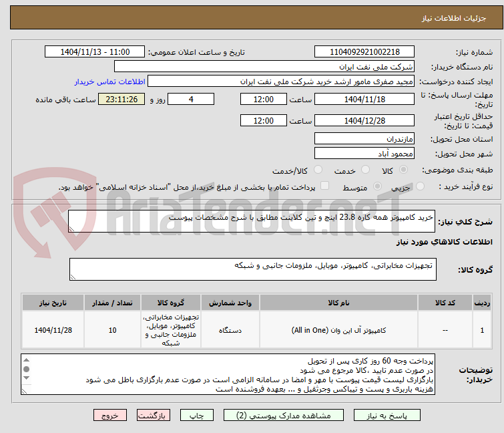The width and height of the screenshot is (504, 433).
Task: Click the شماره نیاز number field
Action: pos(364,52)
